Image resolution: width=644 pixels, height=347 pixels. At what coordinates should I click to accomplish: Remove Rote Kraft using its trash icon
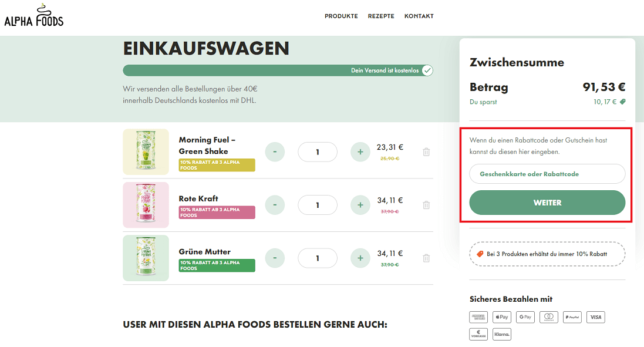tap(426, 205)
